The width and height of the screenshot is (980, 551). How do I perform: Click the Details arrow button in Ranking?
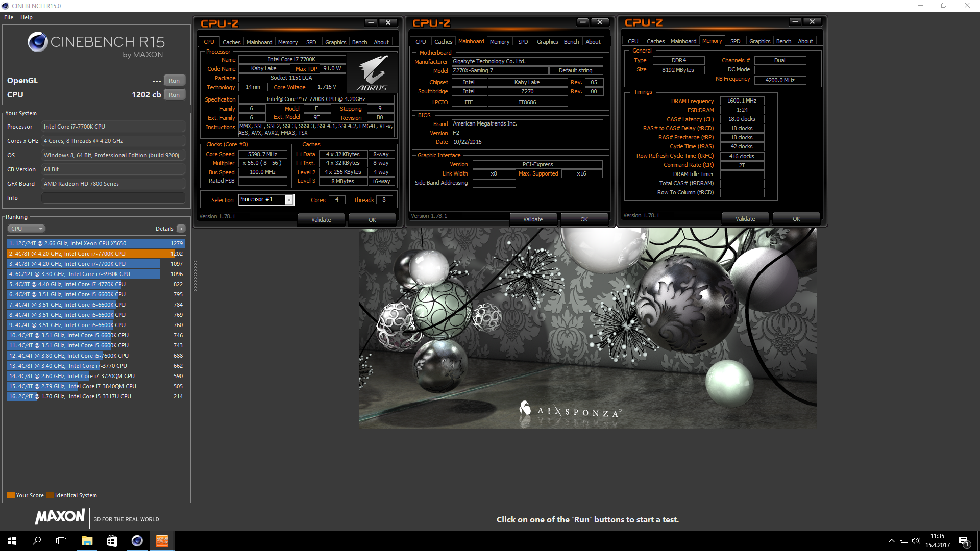coord(181,229)
